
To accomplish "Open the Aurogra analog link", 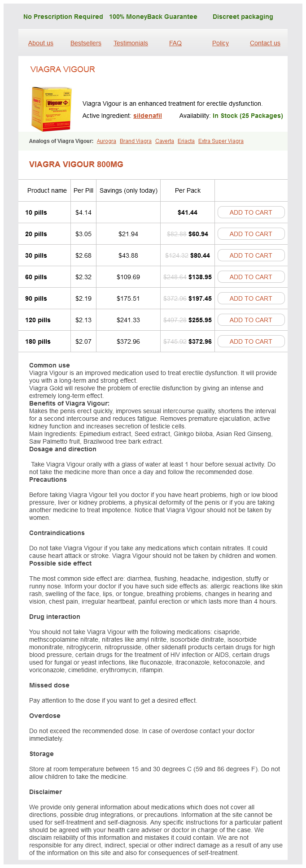I will pyautogui.click(x=106, y=141).
